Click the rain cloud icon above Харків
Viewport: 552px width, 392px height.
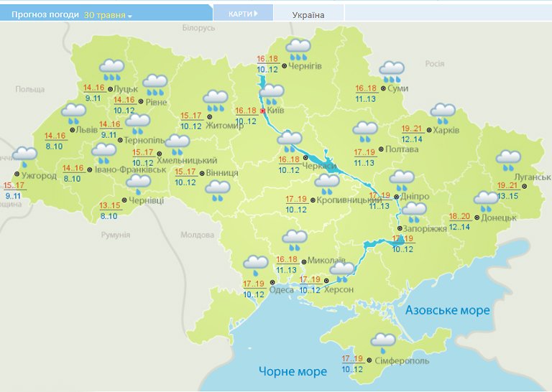pyautogui.click(x=443, y=113)
